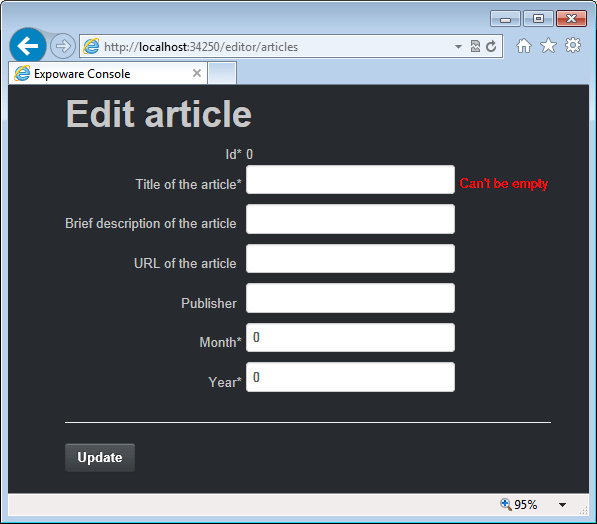Select the Publisher text box
597x524 pixels.
tap(350, 298)
